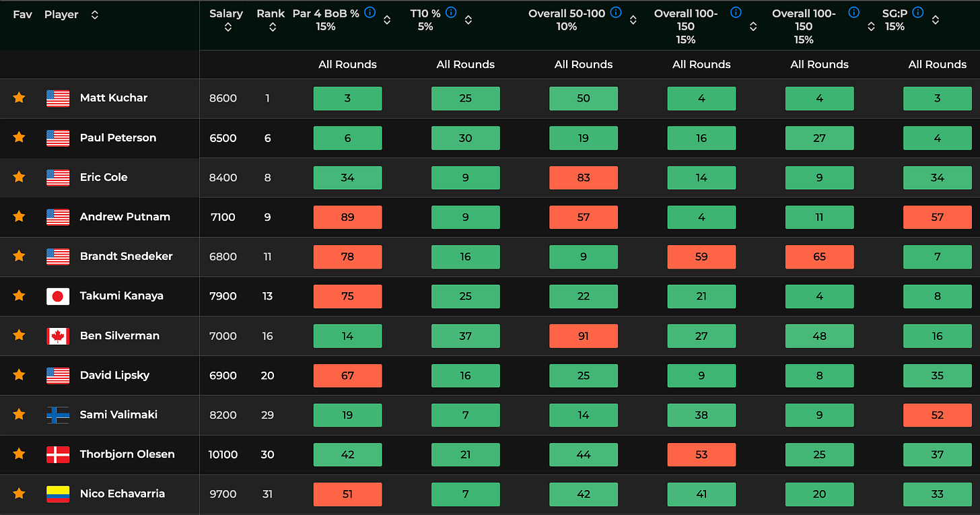The height and width of the screenshot is (515, 980).
Task: Click David Lipsky's flag icon
Action: point(58,376)
